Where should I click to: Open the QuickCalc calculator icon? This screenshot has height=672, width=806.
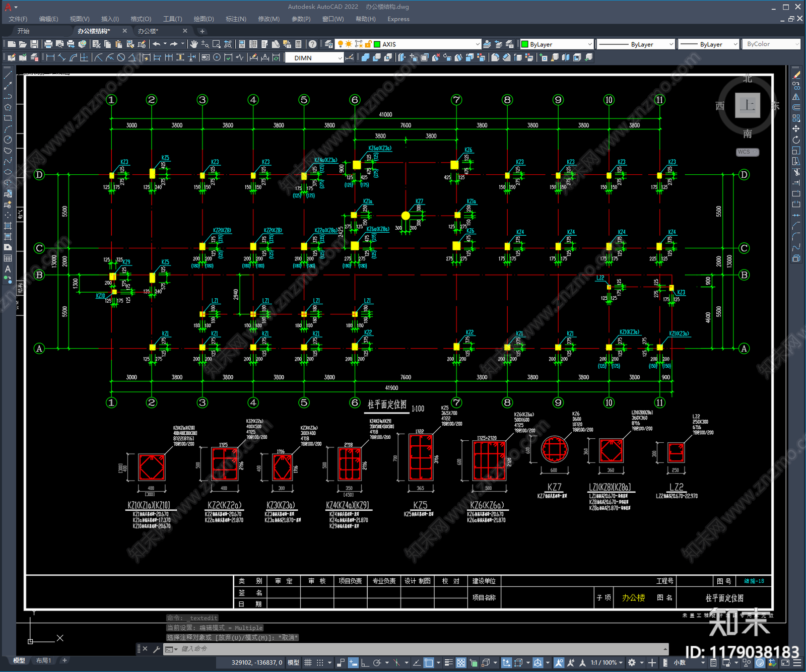[x=298, y=44]
